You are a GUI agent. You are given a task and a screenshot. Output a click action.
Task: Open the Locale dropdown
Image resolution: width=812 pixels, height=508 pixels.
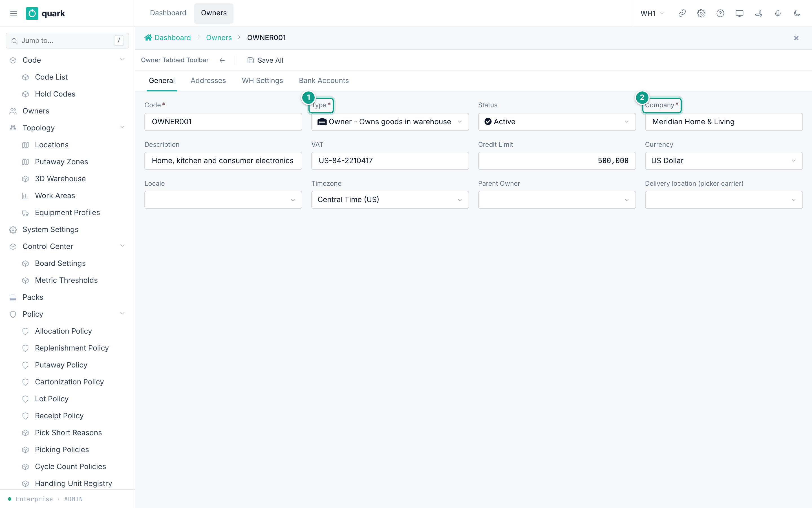point(223,200)
